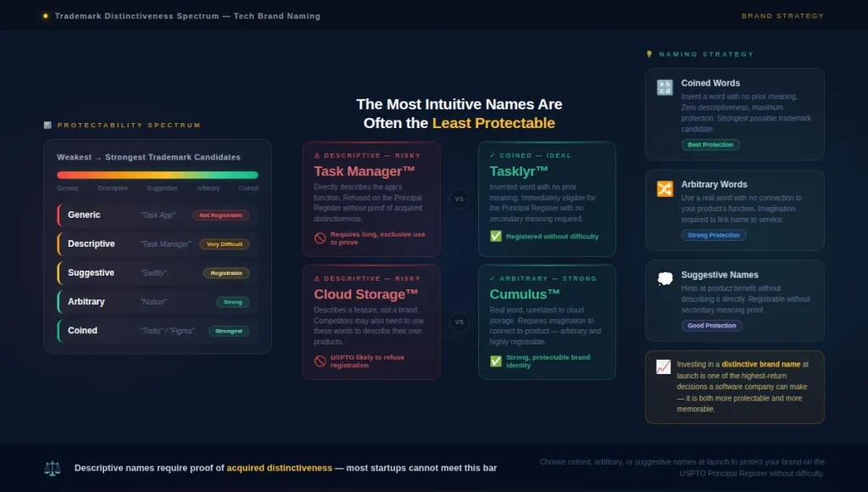Click the prohibited icon under Cloud Storage card
Screen dimensions: 868x492
click(x=320, y=361)
